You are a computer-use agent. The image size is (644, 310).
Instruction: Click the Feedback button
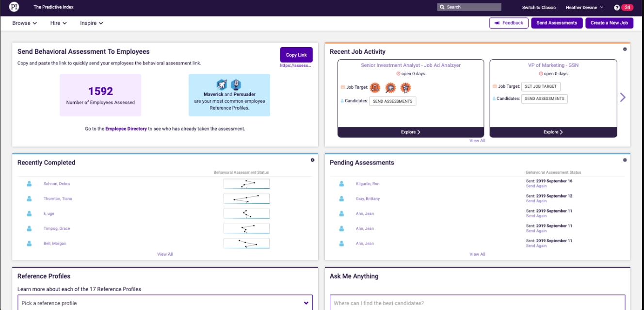509,23
